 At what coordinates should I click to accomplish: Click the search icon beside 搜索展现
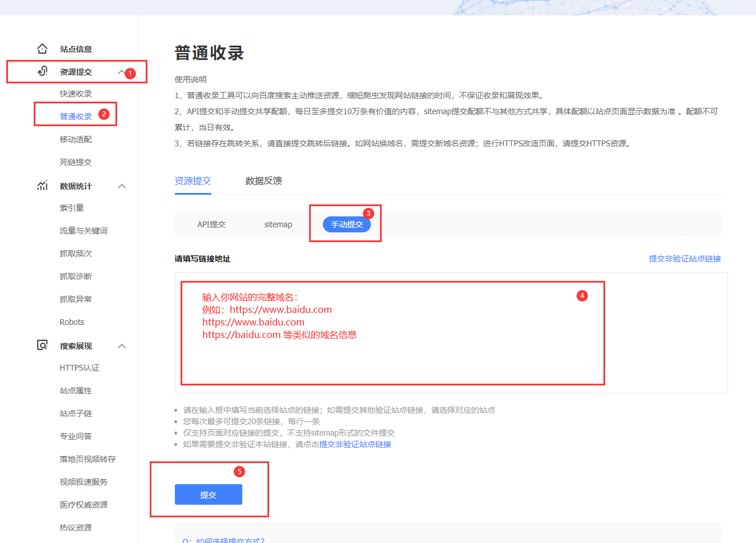coord(42,345)
